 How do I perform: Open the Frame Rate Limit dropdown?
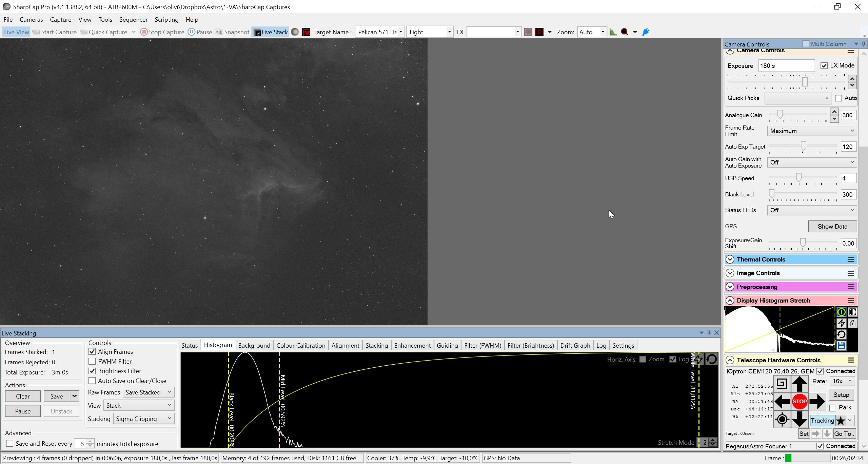coord(812,131)
